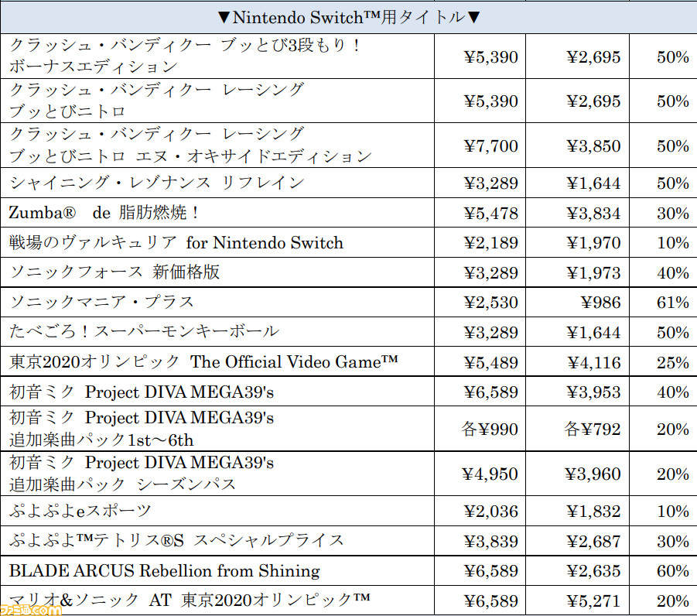
Task: Select the ¥3,850 sale price cell
Action: [x=577, y=145]
